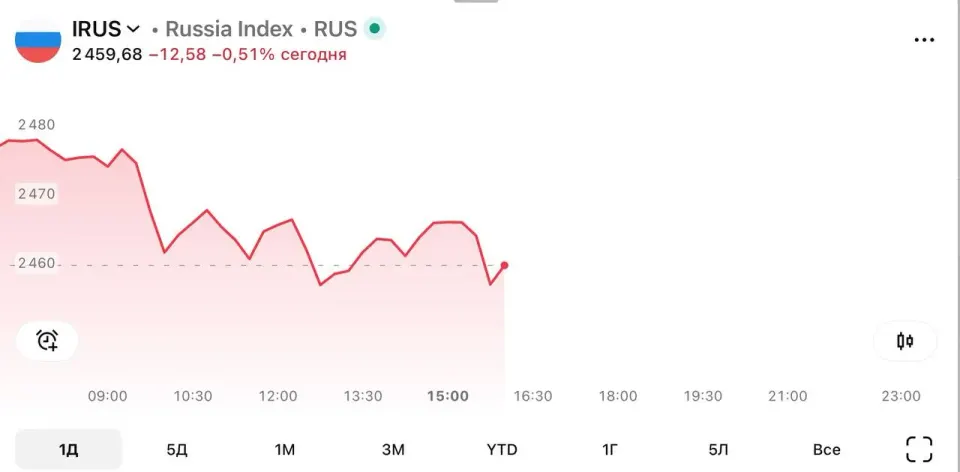Image resolution: width=960 pixels, height=472 pixels.
Task: Choose the 1Г one-year range
Action: click(610, 450)
